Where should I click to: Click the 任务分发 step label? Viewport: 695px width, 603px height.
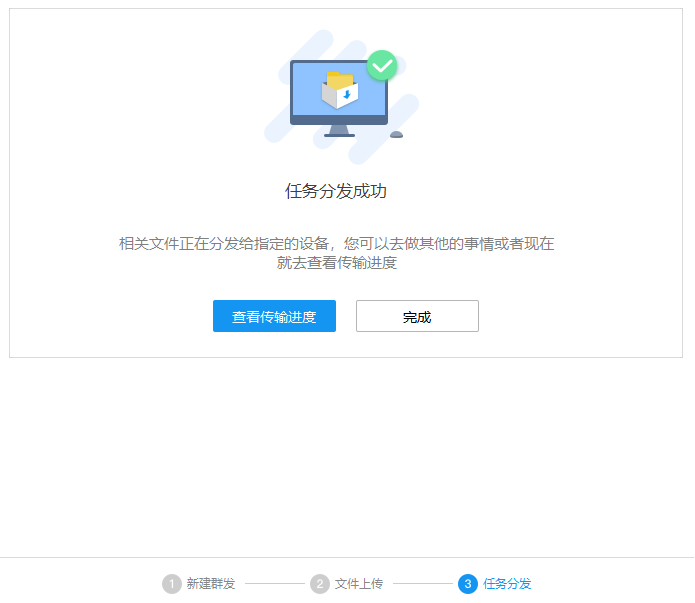point(507,584)
